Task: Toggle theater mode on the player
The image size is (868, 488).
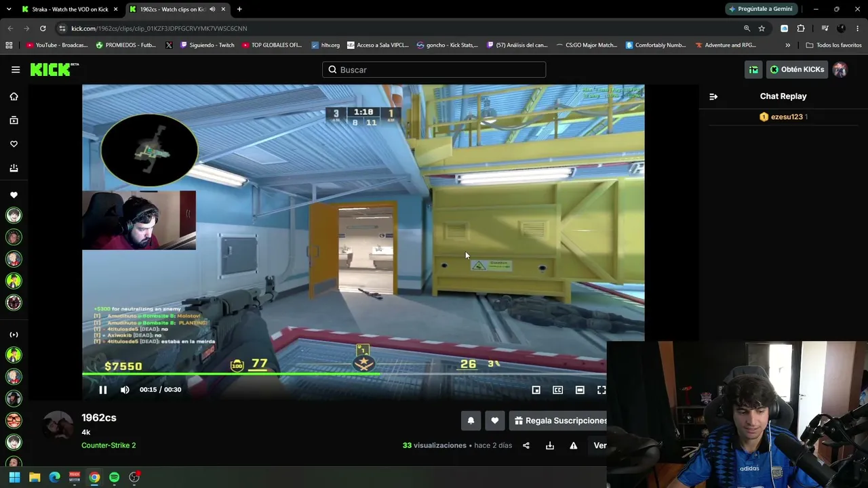Action: pyautogui.click(x=580, y=390)
